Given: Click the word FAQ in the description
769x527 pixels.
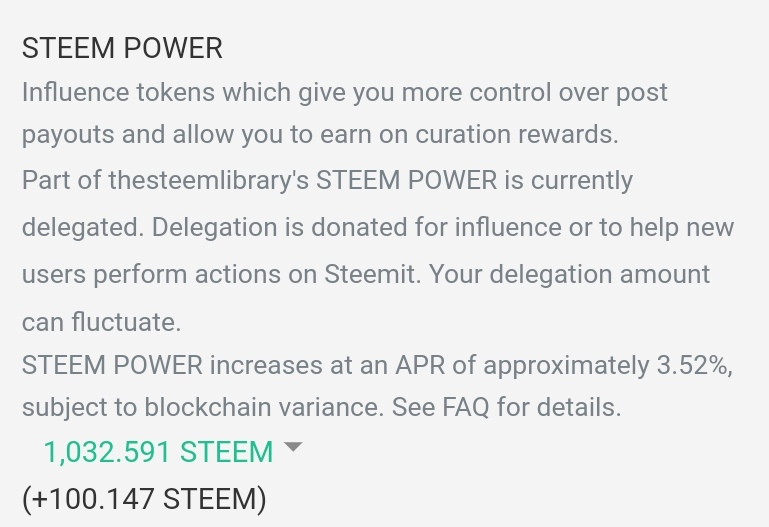Looking at the screenshot, I should coord(465,407).
